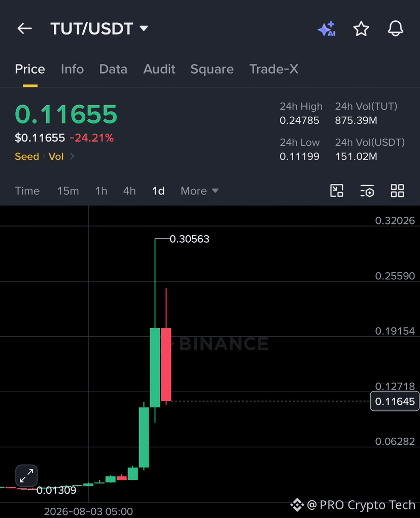
Task: Select the 15m interval
Action: (x=68, y=191)
